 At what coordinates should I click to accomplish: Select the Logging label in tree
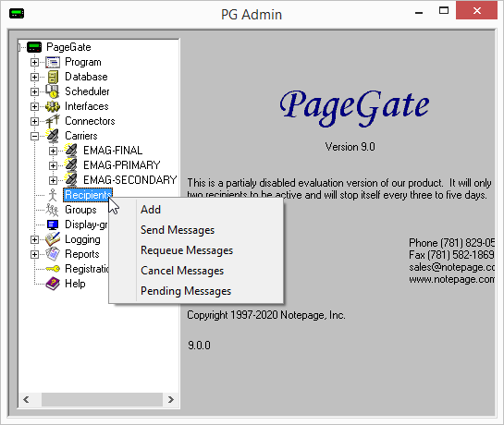pos(82,239)
